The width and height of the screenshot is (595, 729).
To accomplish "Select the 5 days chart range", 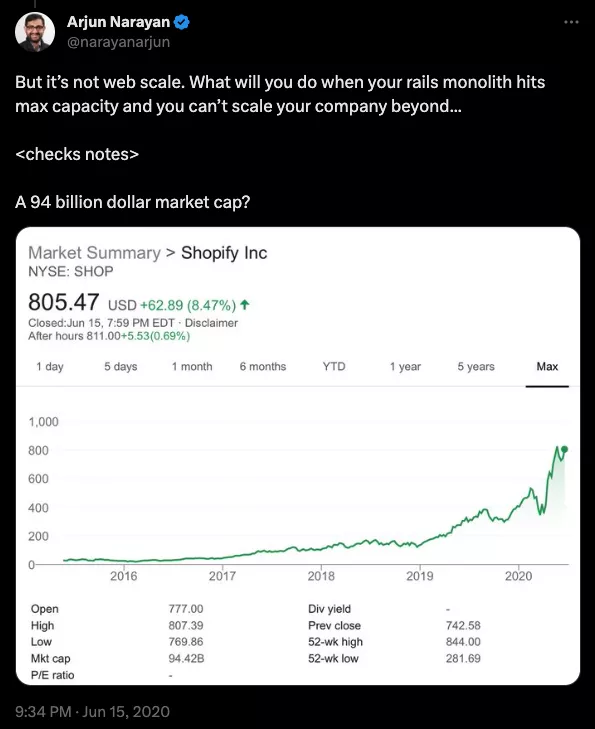I will 121,366.
